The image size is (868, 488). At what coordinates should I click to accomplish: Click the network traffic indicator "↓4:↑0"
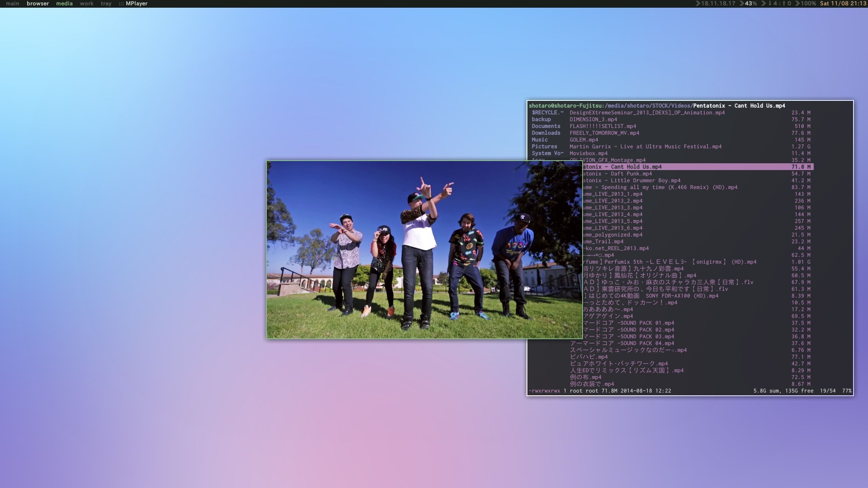click(x=780, y=4)
